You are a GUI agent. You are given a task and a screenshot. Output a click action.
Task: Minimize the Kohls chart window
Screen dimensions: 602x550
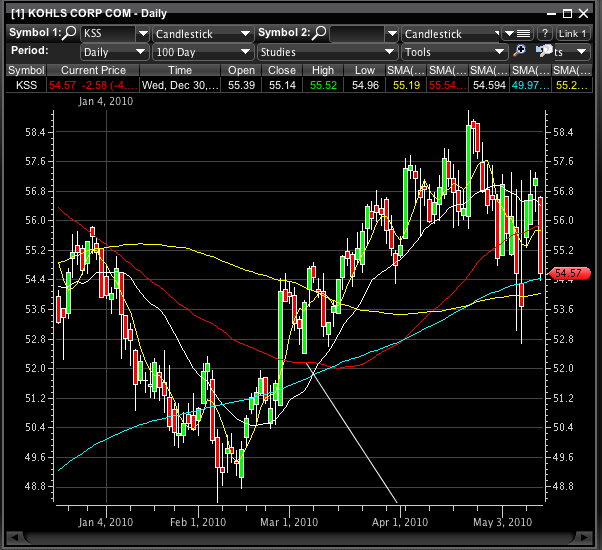click(x=549, y=11)
